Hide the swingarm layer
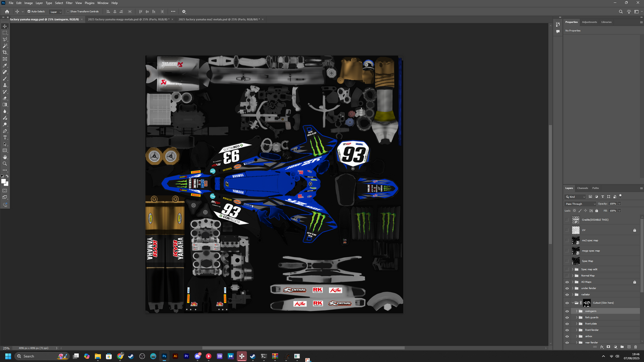 click(x=567, y=311)
